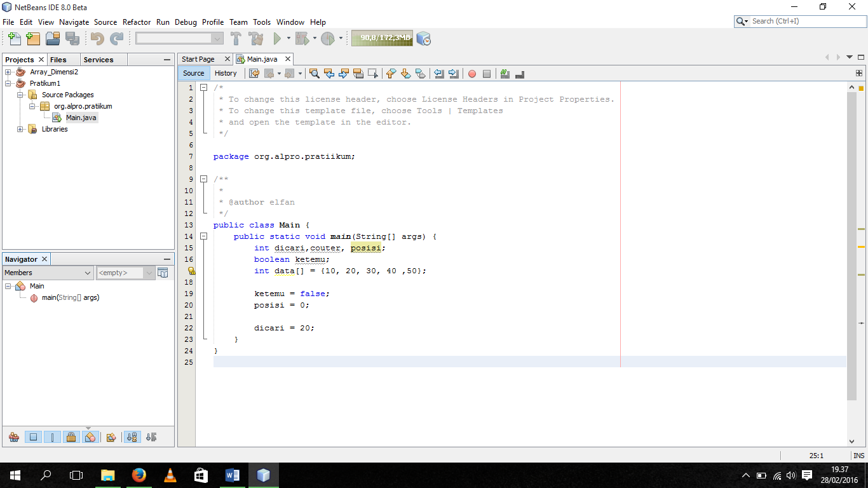Find next occurrence using editor toolbar
This screenshot has height=488, width=868.
pyautogui.click(x=343, y=74)
